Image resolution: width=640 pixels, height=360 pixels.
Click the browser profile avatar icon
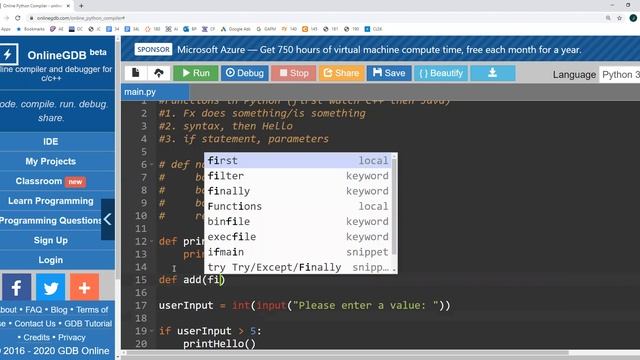click(x=633, y=18)
